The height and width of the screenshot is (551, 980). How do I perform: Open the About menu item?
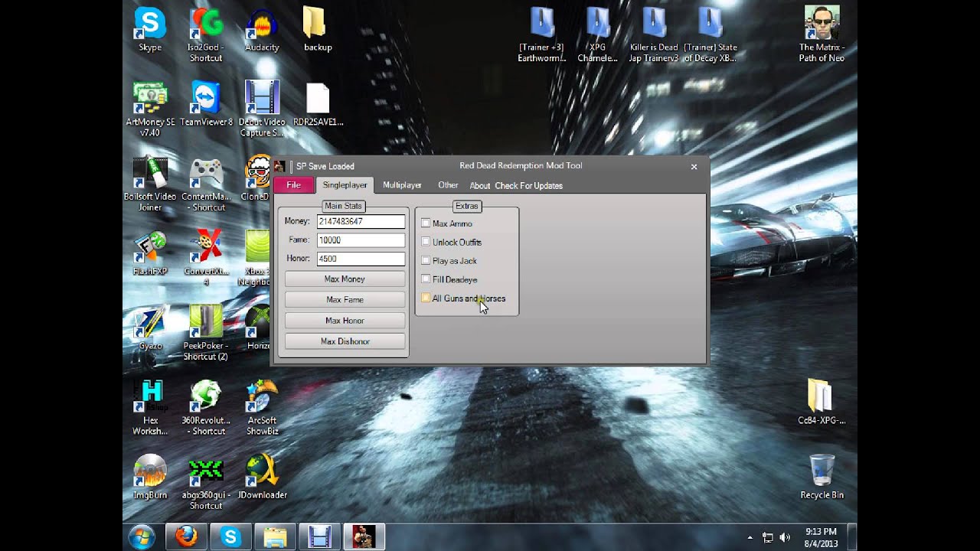coord(480,186)
